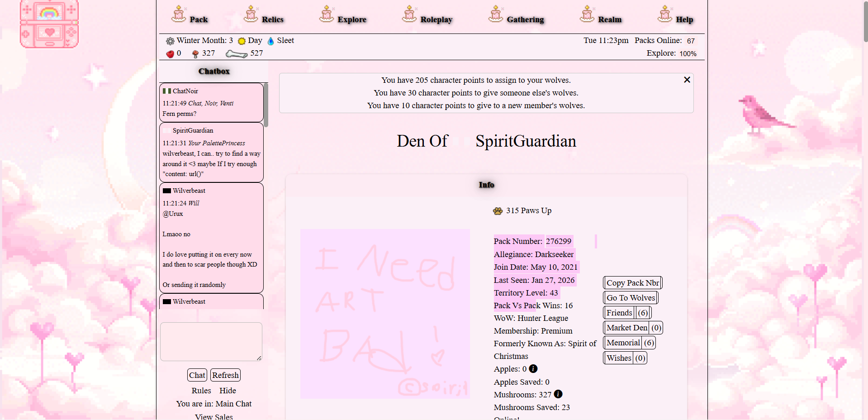Click the mushroom count icon
The image size is (868, 420).
click(x=195, y=54)
